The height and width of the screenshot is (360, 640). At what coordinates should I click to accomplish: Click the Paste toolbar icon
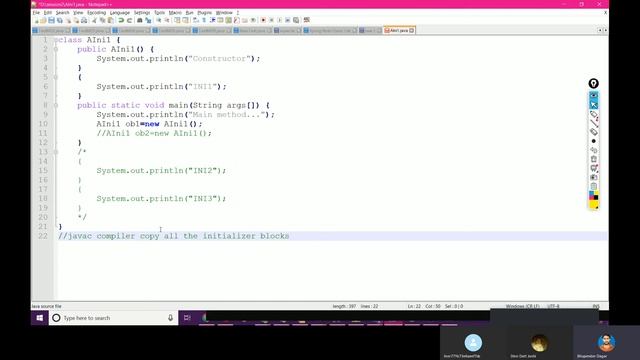110,20
